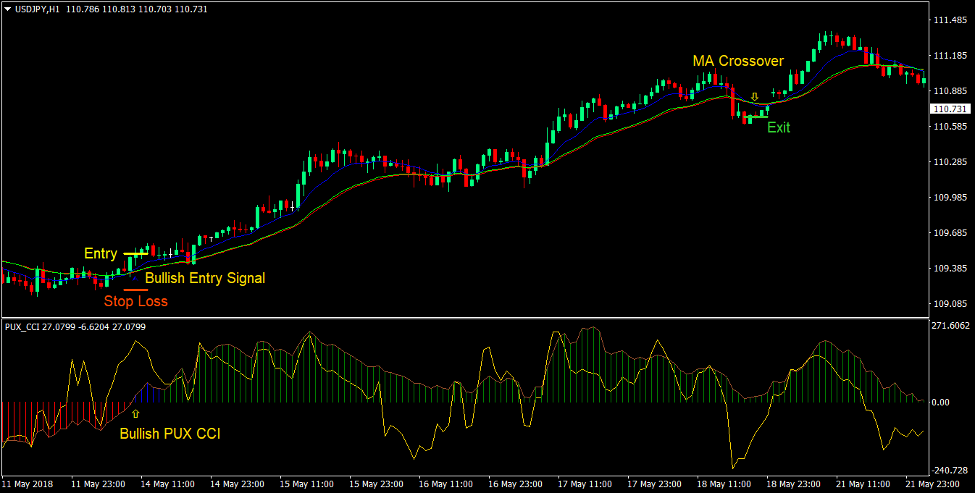Click the 11 May 2018 date label
Viewport: 977px width, 493px height.
pos(27,484)
